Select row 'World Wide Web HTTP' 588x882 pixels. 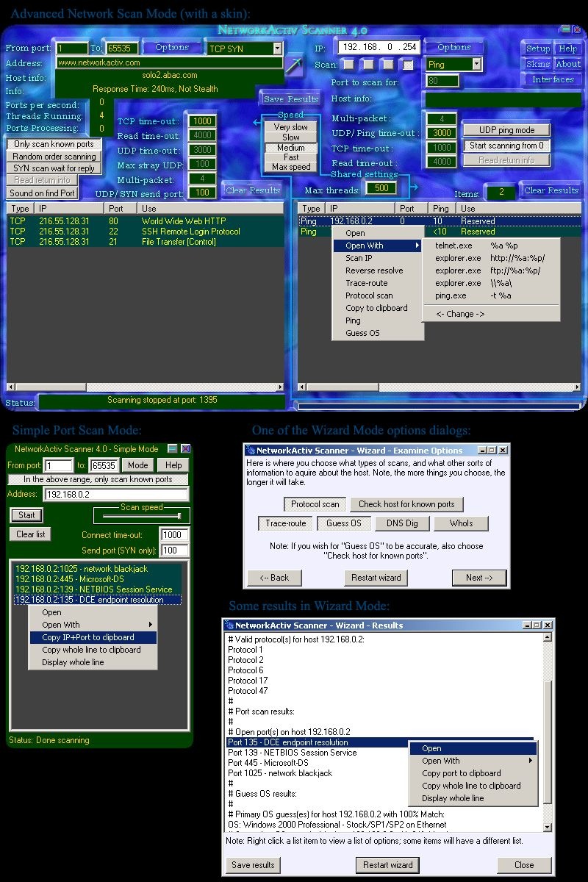pyautogui.click(x=146, y=221)
